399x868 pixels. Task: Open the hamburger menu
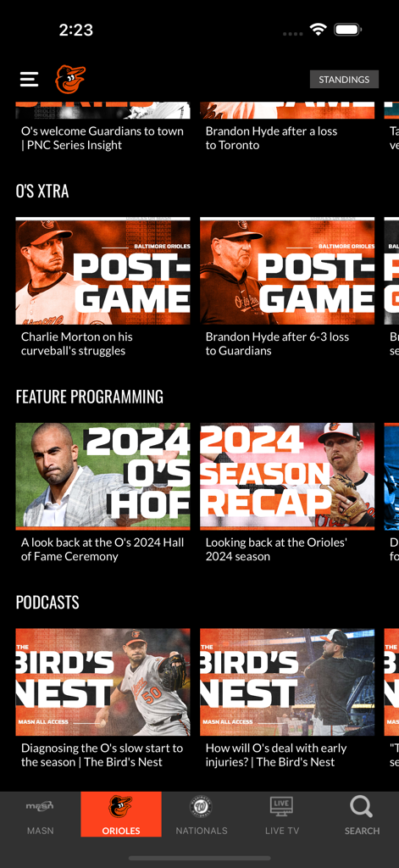(x=30, y=79)
